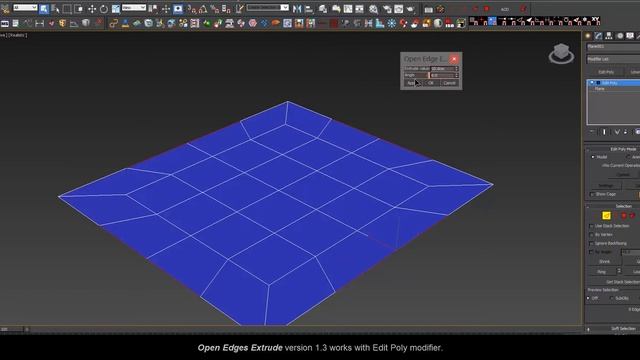Enable the By Vertex checkbox
Screen dimensions: 640x360
[591, 235]
